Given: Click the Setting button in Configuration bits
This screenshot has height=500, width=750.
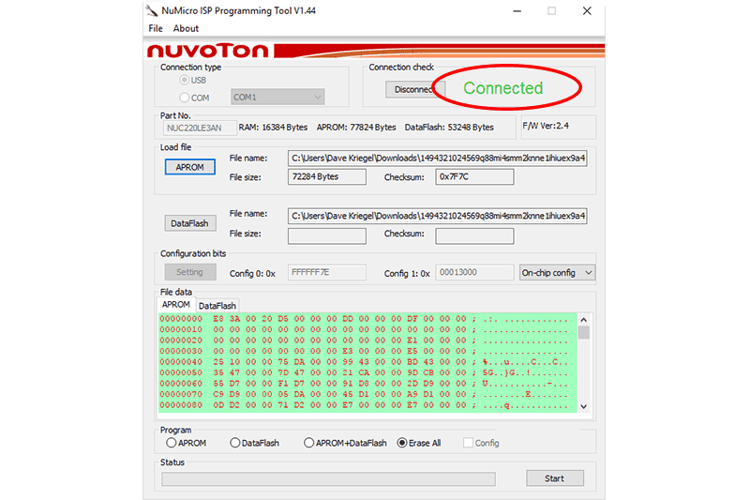Looking at the screenshot, I should coord(190,272).
